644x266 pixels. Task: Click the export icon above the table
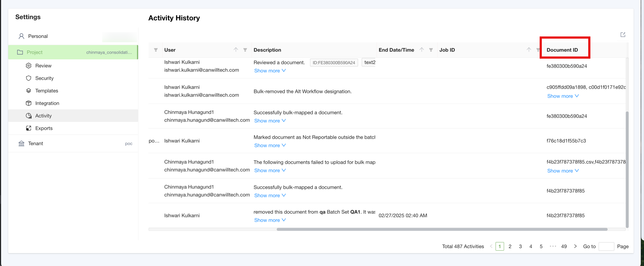tap(623, 35)
